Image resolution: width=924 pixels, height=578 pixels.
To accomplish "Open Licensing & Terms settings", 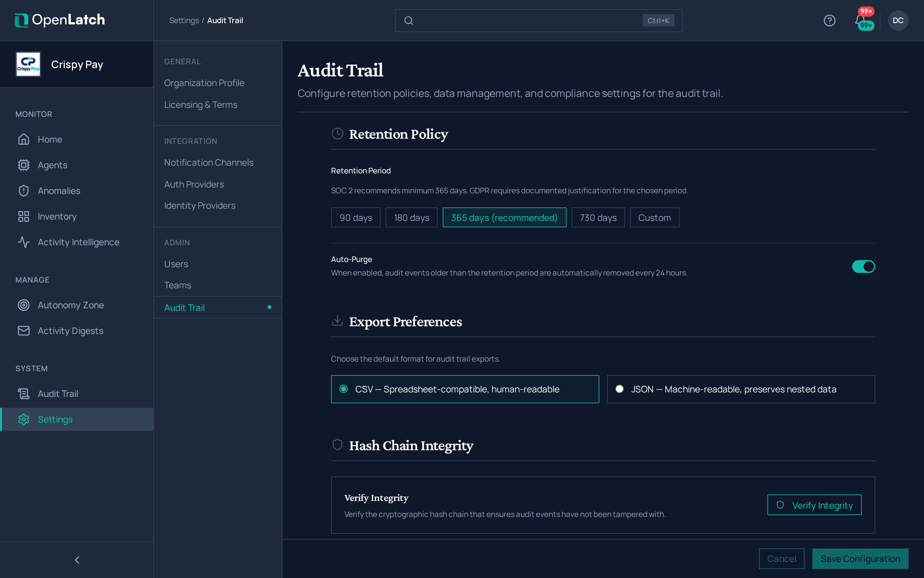I will 201,105.
